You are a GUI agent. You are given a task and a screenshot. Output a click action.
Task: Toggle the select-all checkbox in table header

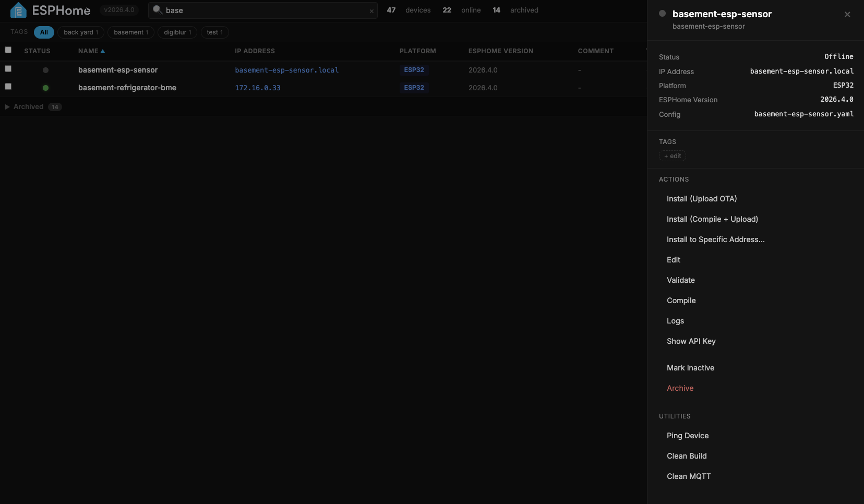[8, 50]
